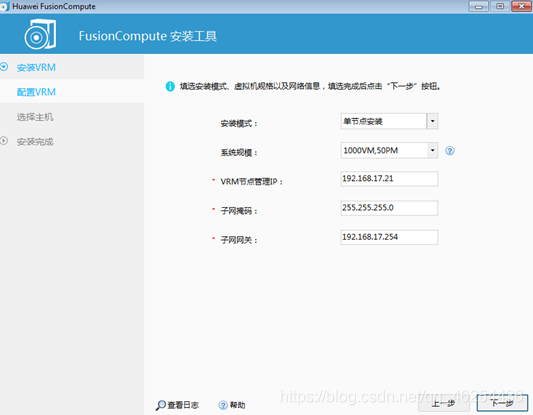
Task: Click the 系统规模： label text
Action: tap(239, 153)
